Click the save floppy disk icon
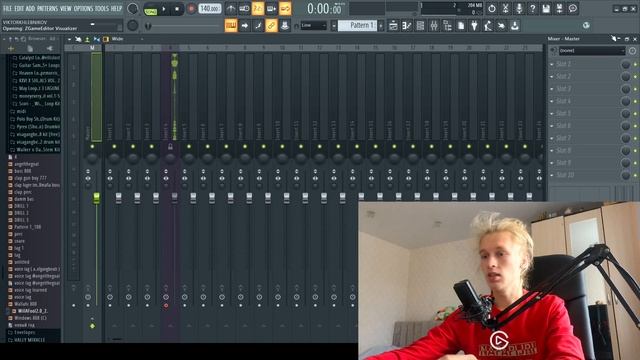Viewport: 640px width, 360px height. 546,9
